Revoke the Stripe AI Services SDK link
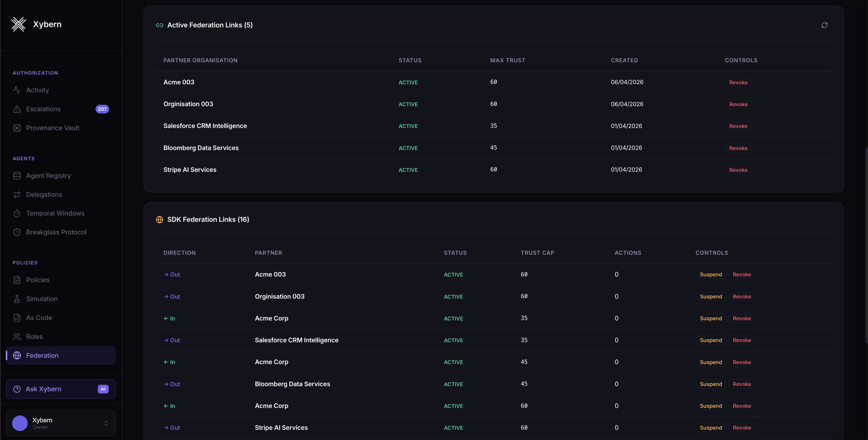The height and width of the screenshot is (440, 868). [x=741, y=428]
